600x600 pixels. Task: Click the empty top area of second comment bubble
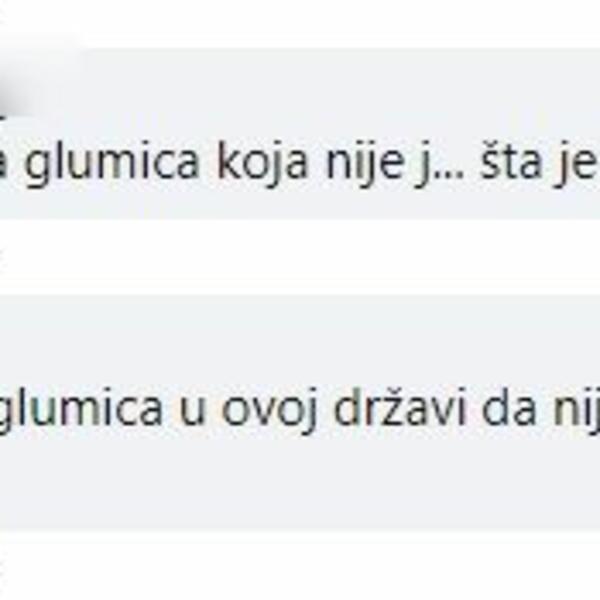300,339
